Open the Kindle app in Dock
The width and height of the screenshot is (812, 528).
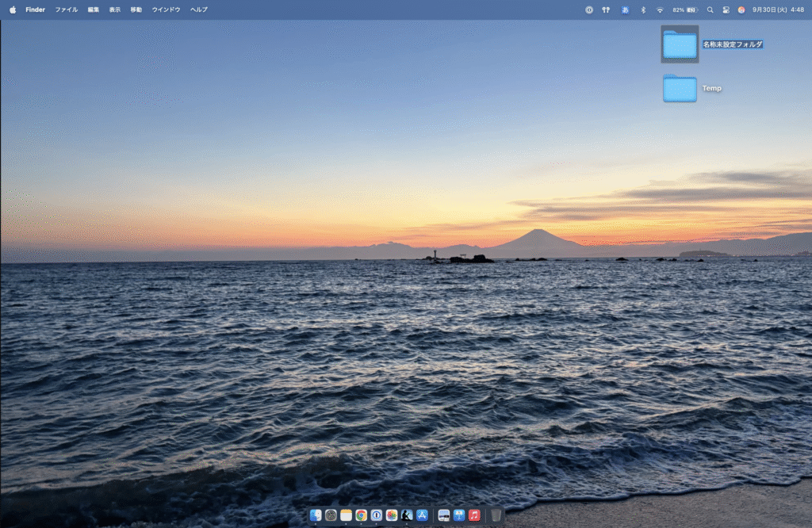pyautogui.click(x=407, y=515)
